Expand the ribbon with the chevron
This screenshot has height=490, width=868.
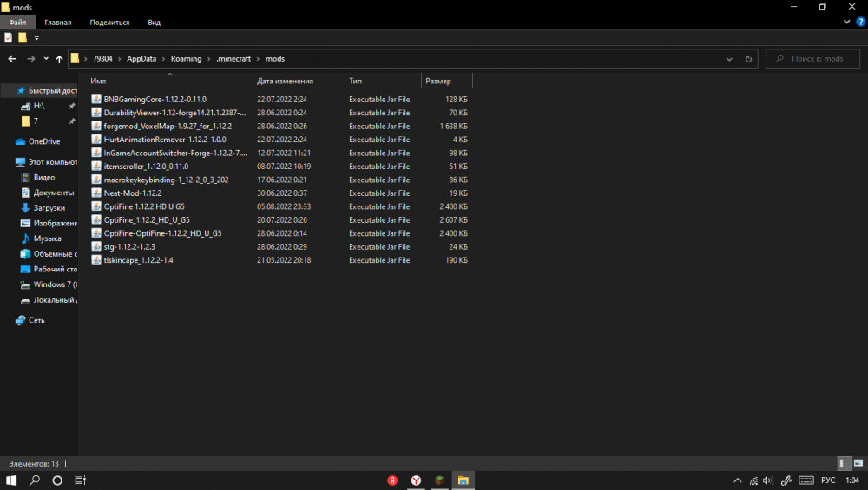(846, 23)
